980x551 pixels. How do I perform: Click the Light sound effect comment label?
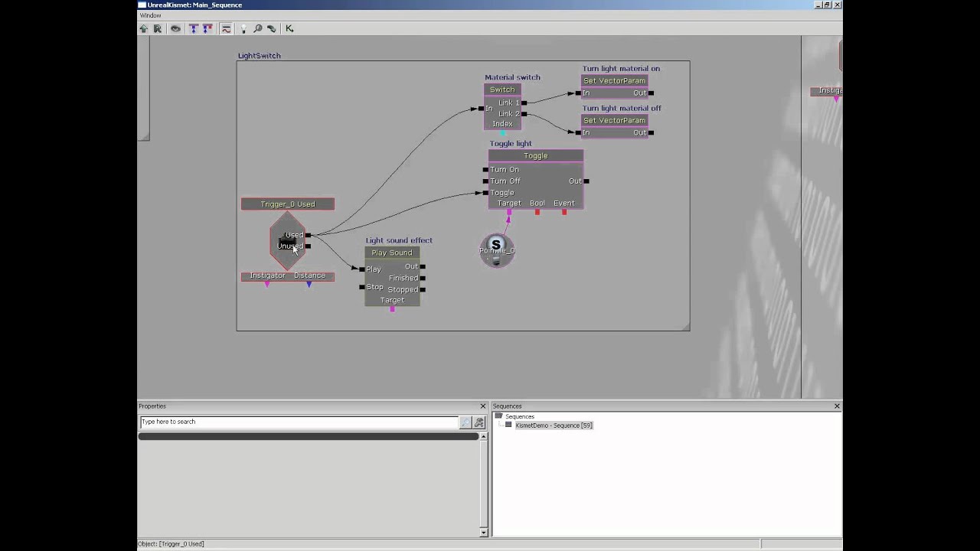pyautogui.click(x=399, y=240)
